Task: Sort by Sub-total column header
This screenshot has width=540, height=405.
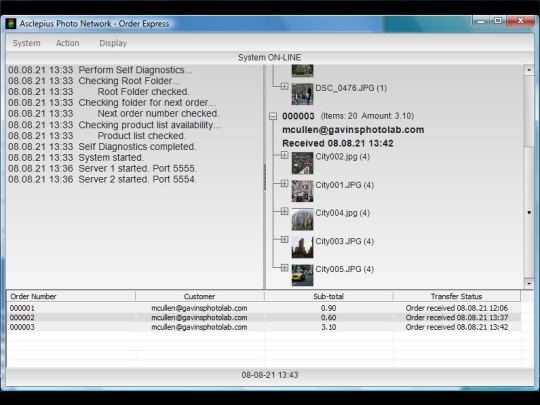Action: [x=329, y=296]
